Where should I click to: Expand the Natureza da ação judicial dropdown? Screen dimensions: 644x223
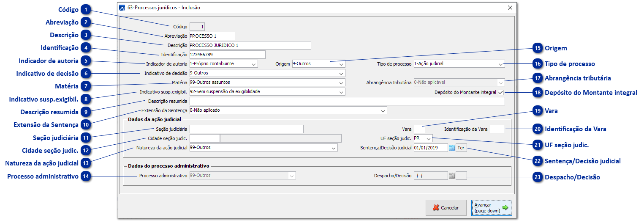point(334,148)
